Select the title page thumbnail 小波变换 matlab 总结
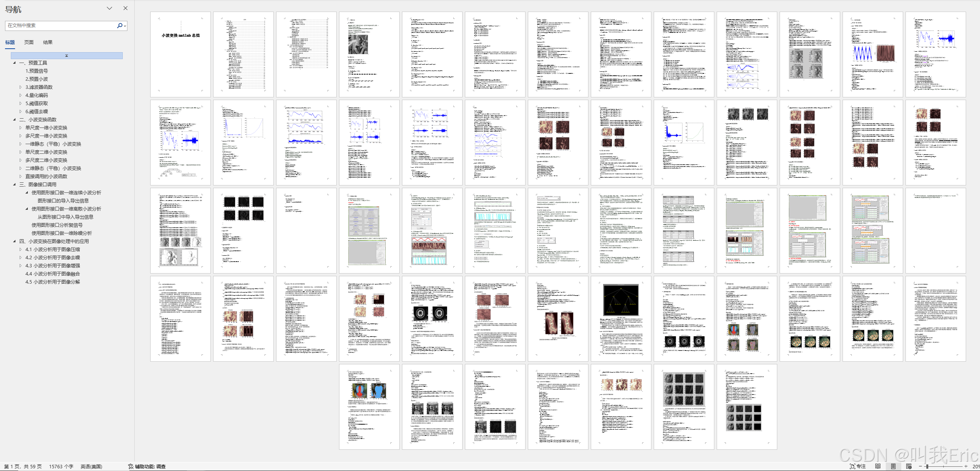This screenshot has width=980, height=471. pos(180,54)
